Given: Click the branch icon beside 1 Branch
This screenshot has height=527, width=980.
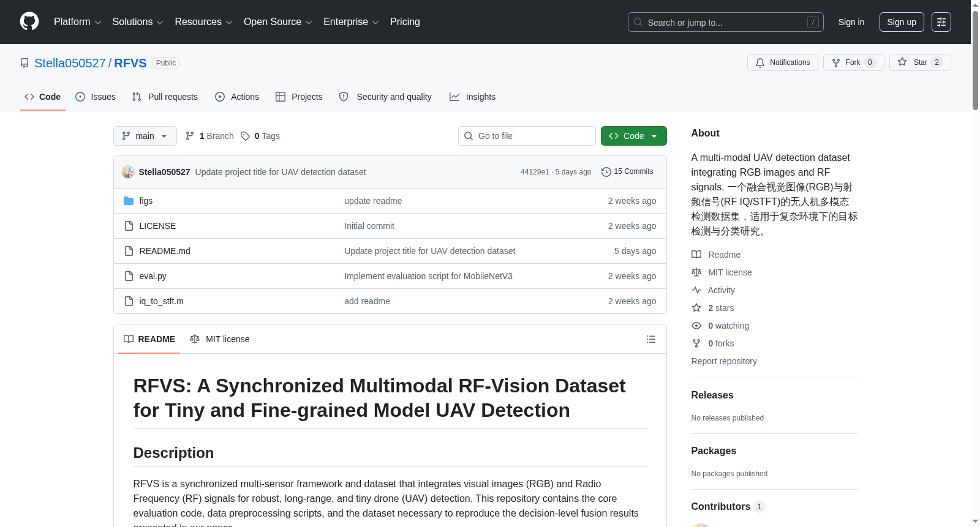Looking at the screenshot, I should [x=190, y=136].
